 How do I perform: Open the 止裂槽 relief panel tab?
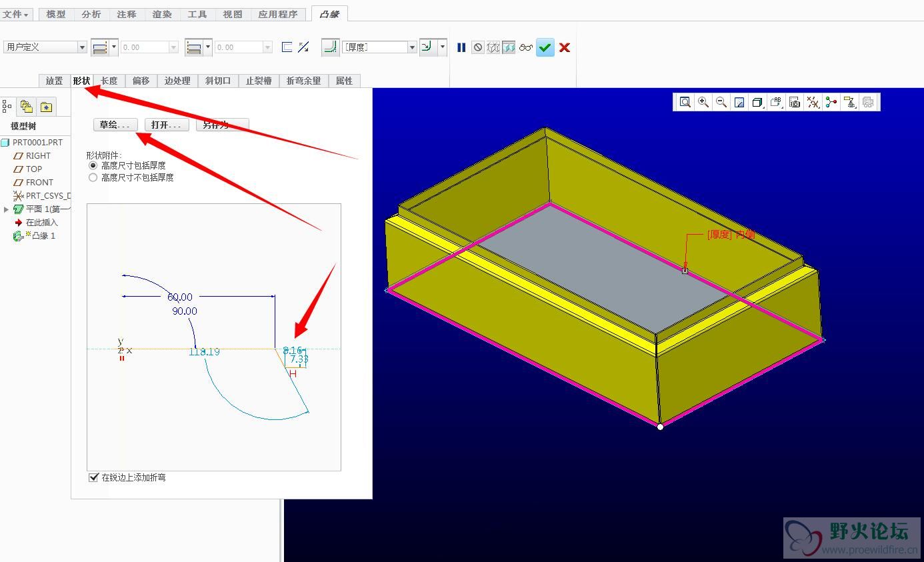[x=259, y=81]
